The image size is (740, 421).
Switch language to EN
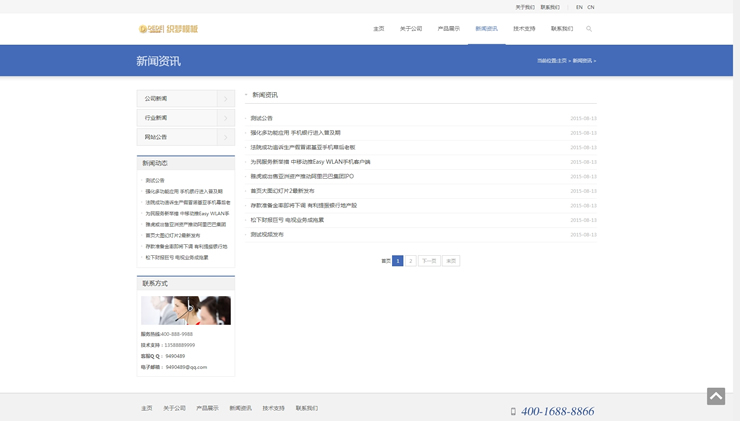tap(579, 7)
